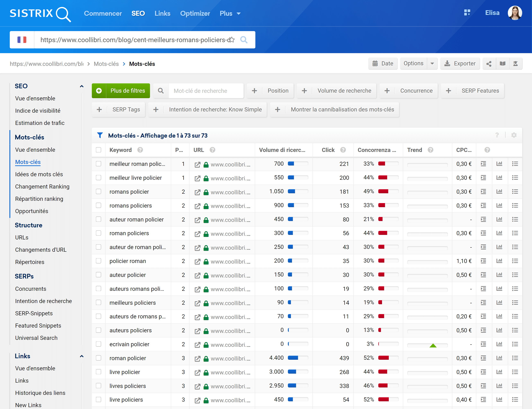Bookmark URL with the star icon
Screen dimensions: 532x409
coord(232,40)
